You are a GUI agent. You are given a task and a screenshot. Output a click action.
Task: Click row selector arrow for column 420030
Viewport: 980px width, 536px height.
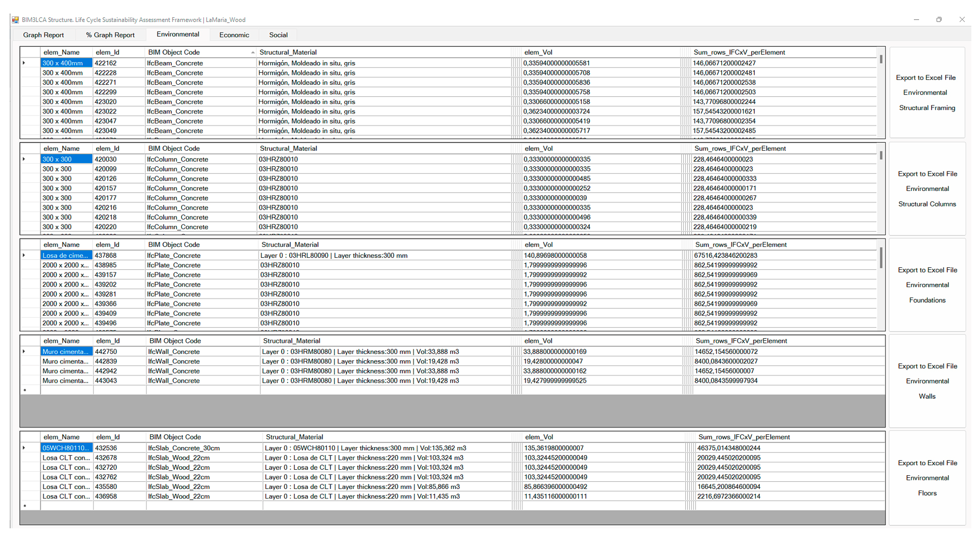pyautogui.click(x=24, y=159)
